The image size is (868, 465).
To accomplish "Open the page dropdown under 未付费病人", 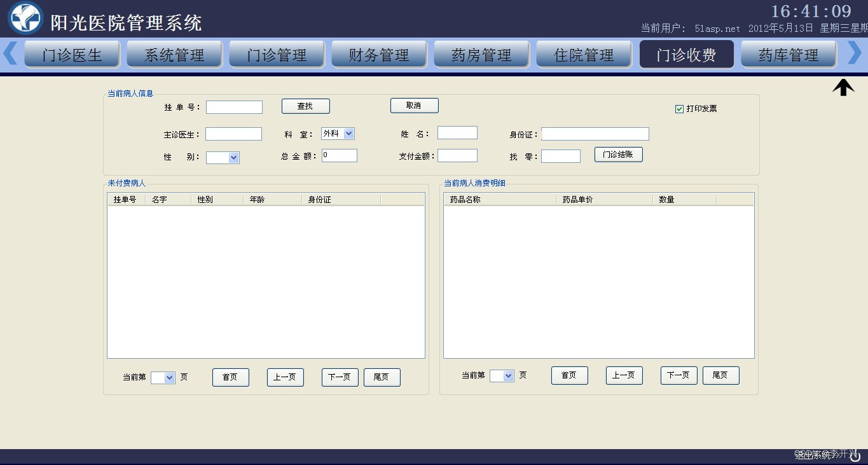I will point(163,377).
